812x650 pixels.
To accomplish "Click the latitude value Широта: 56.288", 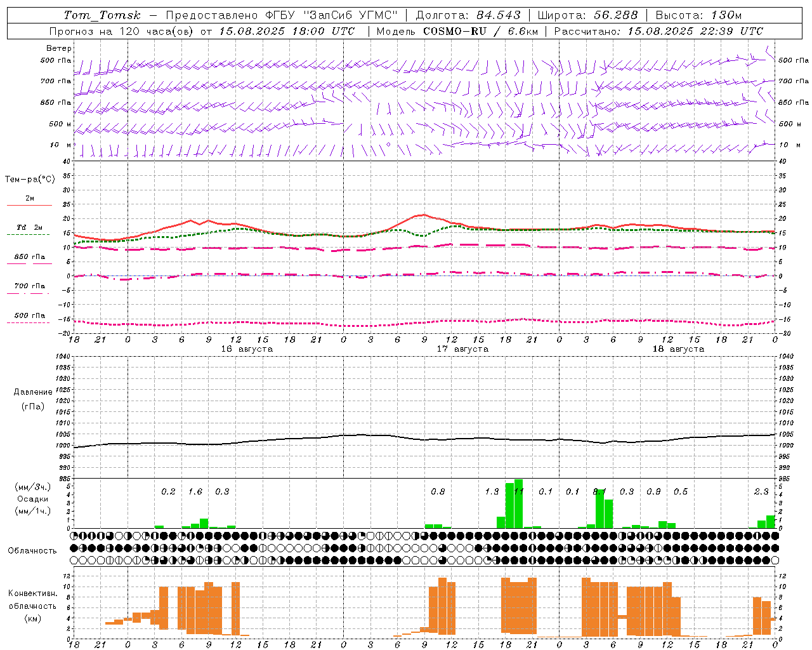I will pos(587,15).
